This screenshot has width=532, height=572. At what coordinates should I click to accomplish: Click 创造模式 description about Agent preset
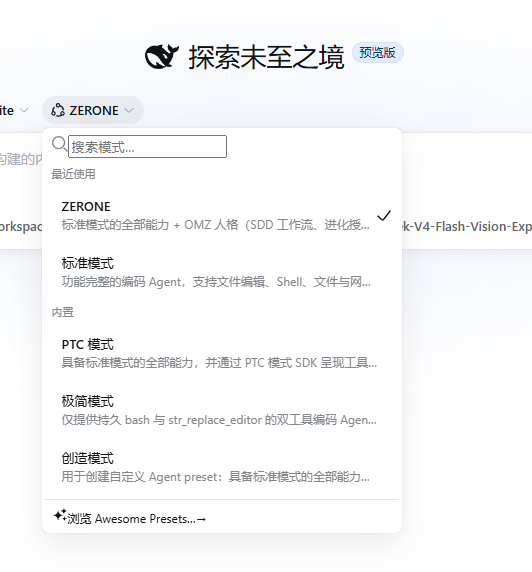[x=216, y=476]
